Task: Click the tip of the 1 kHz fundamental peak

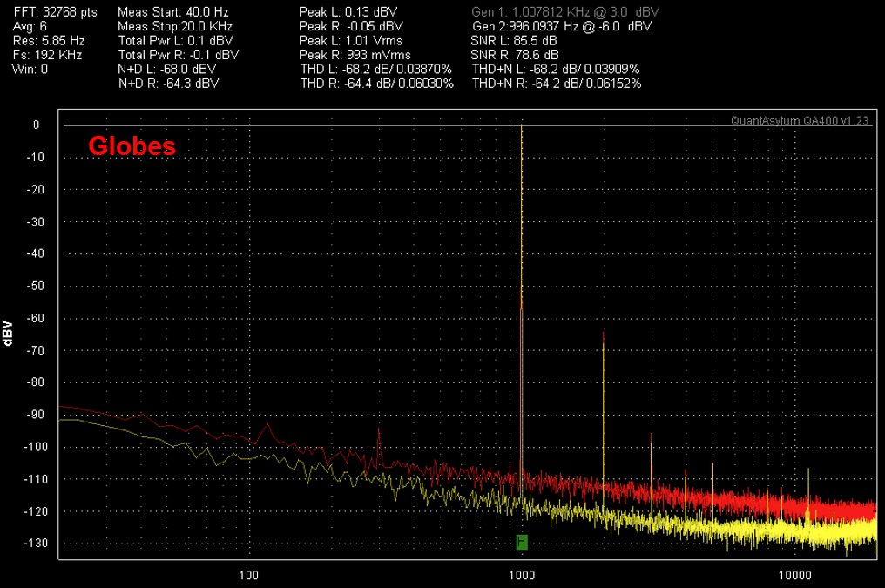Action: click(x=522, y=125)
